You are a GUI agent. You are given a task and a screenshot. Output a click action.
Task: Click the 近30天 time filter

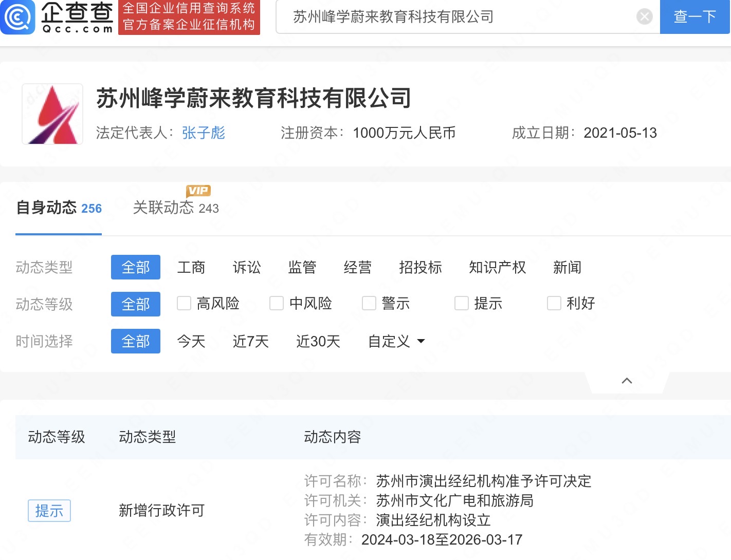pos(318,341)
